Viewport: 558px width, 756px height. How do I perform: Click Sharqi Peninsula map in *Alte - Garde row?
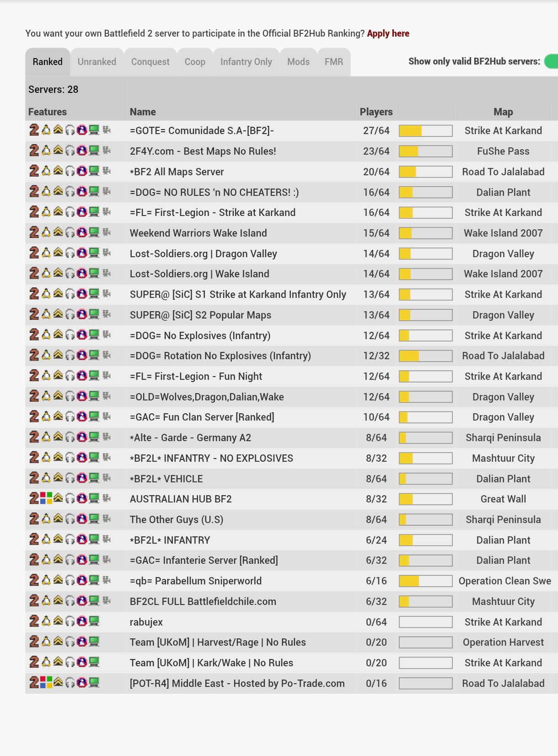[503, 437]
